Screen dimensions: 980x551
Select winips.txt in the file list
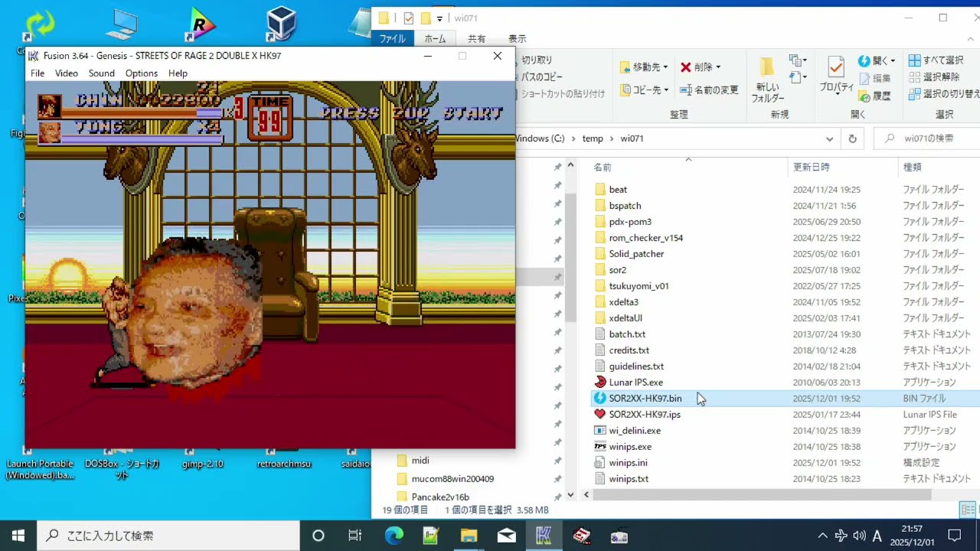629,479
